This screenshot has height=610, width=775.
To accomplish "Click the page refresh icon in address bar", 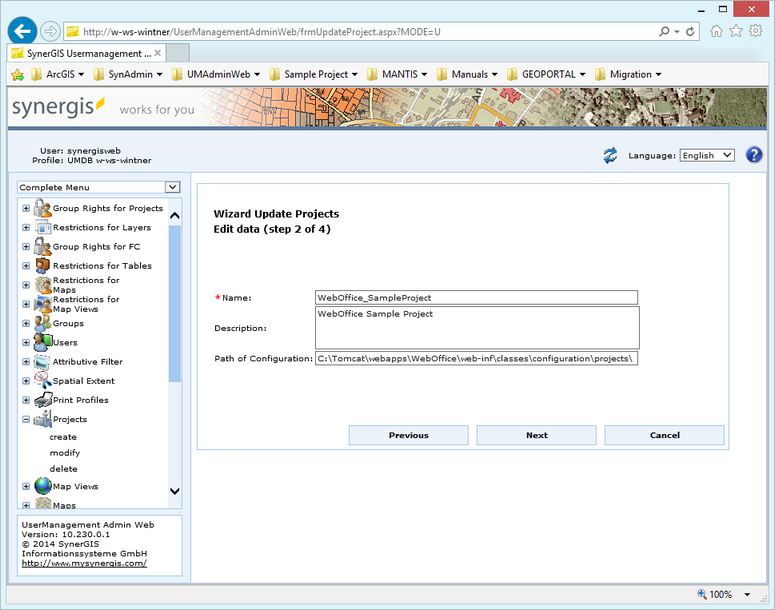I will click(x=690, y=32).
